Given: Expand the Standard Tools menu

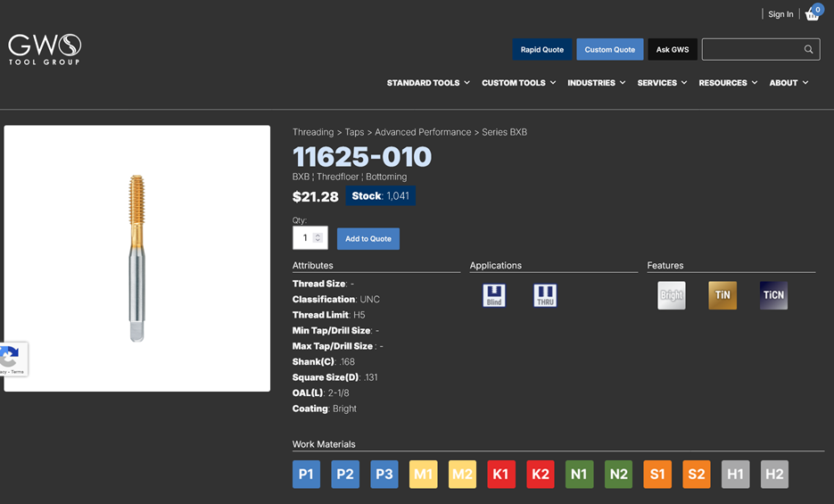Looking at the screenshot, I should pyautogui.click(x=428, y=83).
